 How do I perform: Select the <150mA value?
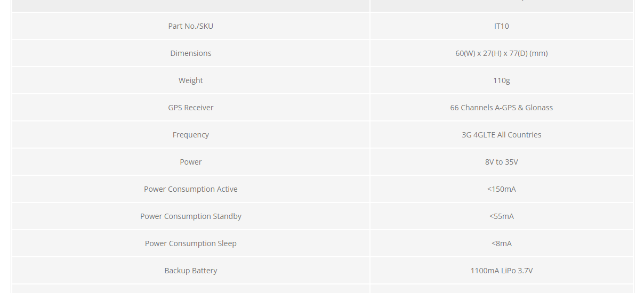pyautogui.click(x=502, y=189)
